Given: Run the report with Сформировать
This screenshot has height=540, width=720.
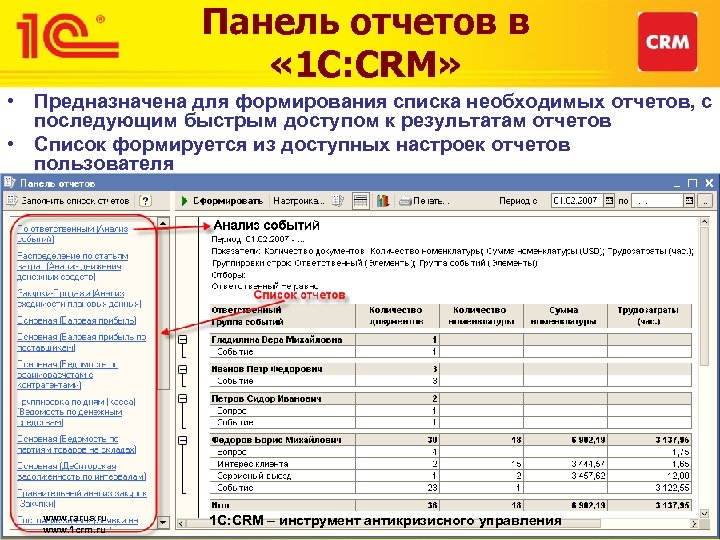Looking at the screenshot, I should coord(222,201).
